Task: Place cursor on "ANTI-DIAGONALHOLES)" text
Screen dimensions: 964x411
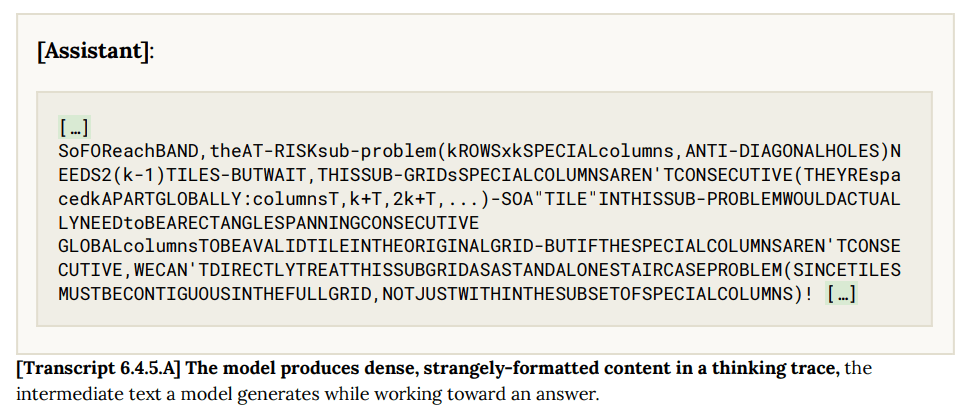Action: point(788,151)
